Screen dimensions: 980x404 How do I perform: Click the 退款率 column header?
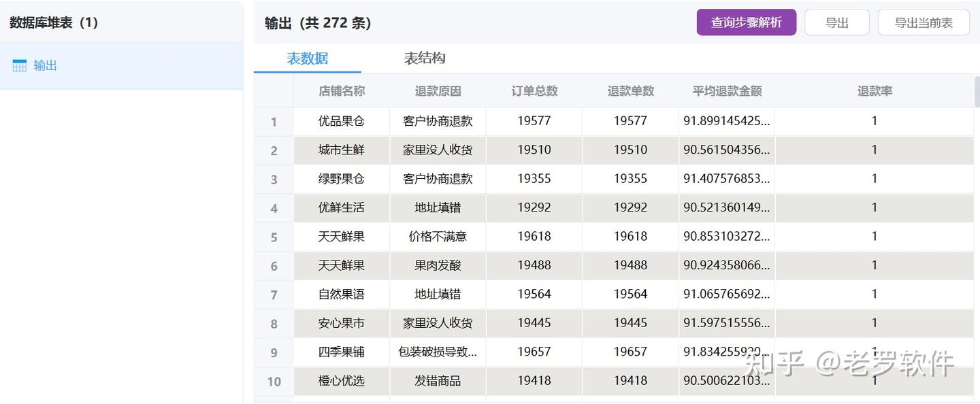(x=875, y=91)
